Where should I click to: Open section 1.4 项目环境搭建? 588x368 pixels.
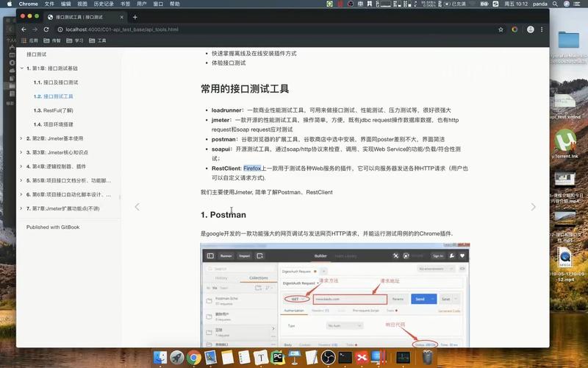click(x=53, y=124)
